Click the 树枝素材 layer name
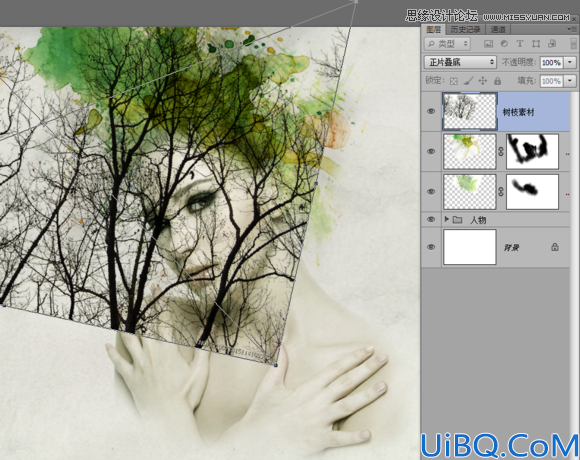 click(x=518, y=112)
